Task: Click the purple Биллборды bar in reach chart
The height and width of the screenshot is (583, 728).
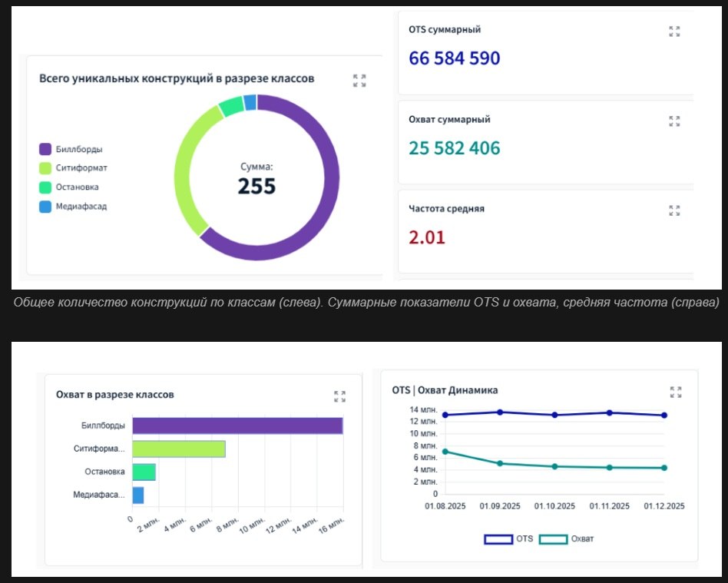Action: pyautogui.click(x=238, y=426)
